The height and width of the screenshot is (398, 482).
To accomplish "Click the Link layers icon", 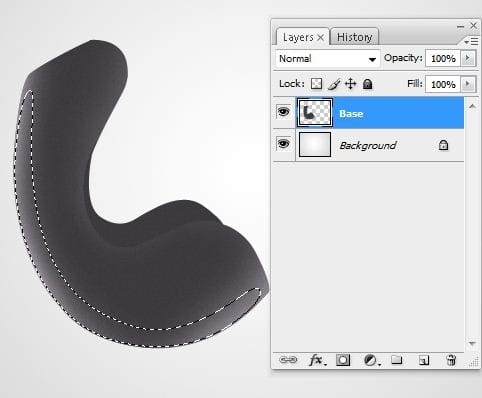I will (x=288, y=360).
